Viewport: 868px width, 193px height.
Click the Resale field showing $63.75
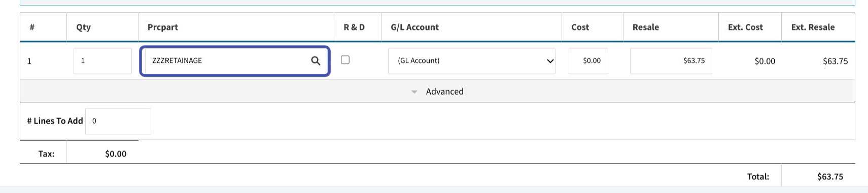(671, 61)
